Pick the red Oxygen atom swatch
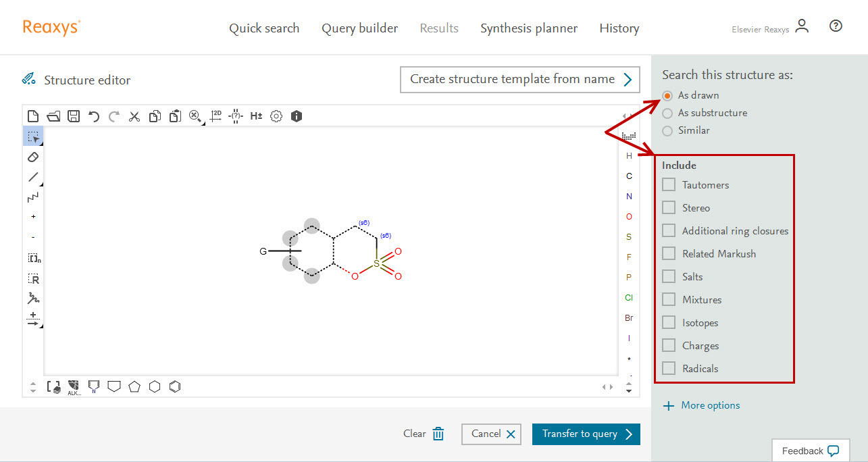 pyautogui.click(x=629, y=217)
